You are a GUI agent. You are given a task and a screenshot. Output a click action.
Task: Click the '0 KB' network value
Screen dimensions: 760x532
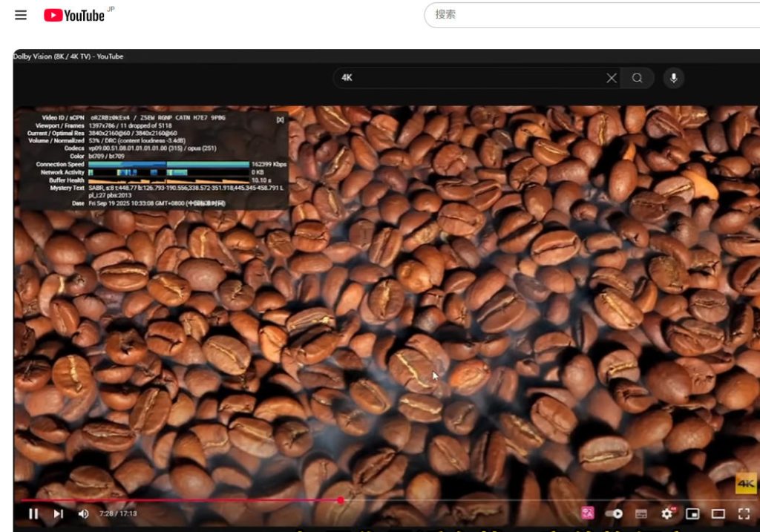pyautogui.click(x=258, y=172)
